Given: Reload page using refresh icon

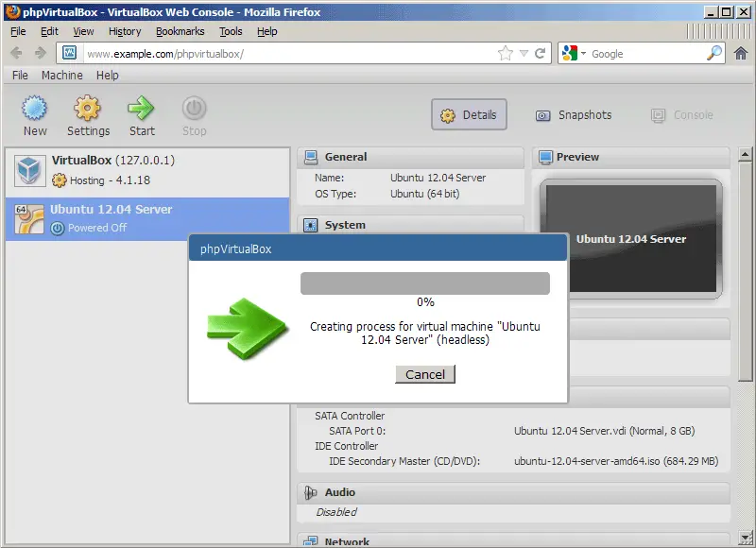Looking at the screenshot, I should click(x=540, y=53).
